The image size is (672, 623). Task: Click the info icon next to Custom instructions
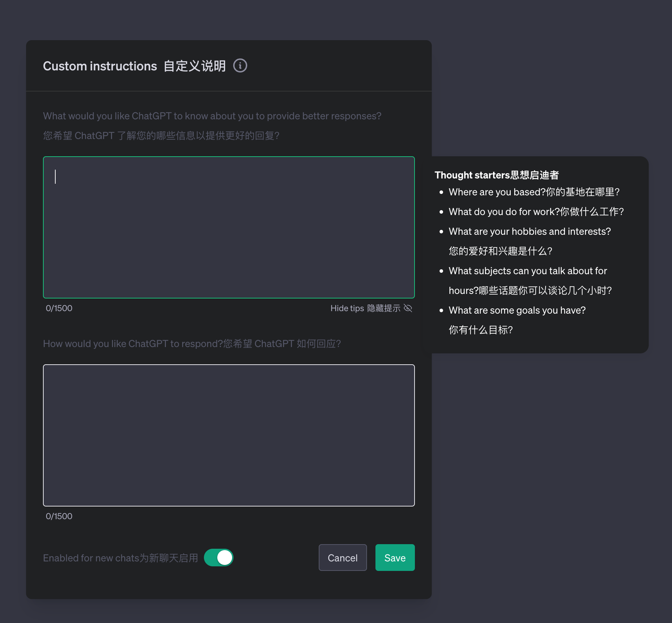[240, 66]
